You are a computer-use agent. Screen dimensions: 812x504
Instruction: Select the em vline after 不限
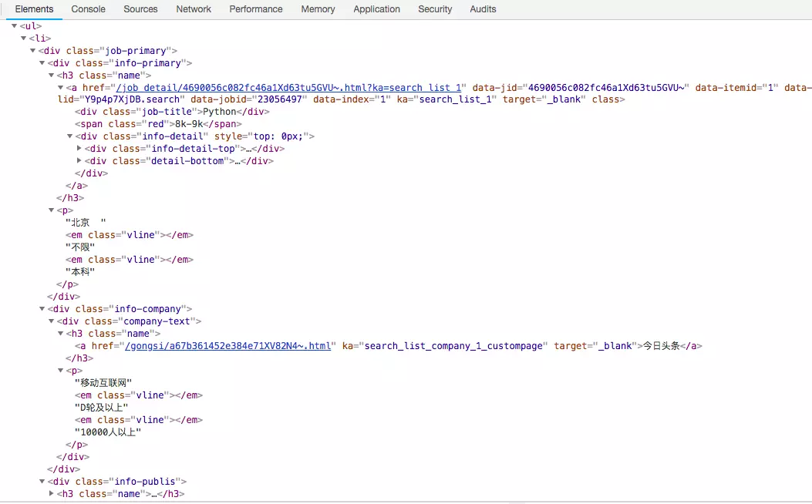coord(130,259)
